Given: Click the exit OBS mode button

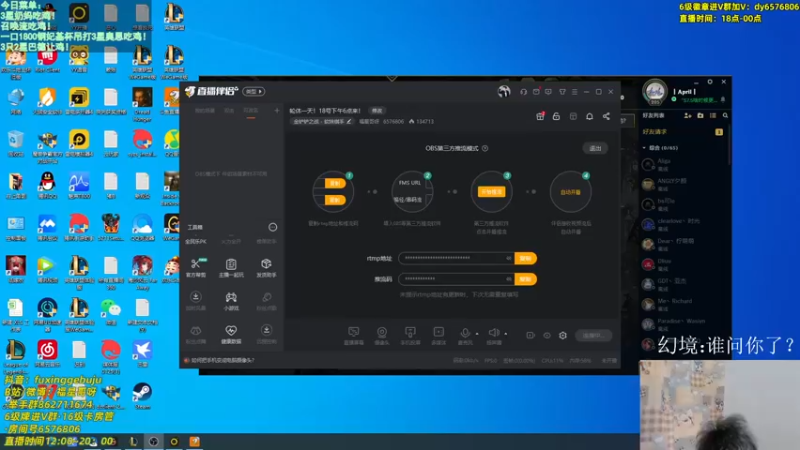Looking at the screenshot, I should pyautogui.click(x=595, y=148).
